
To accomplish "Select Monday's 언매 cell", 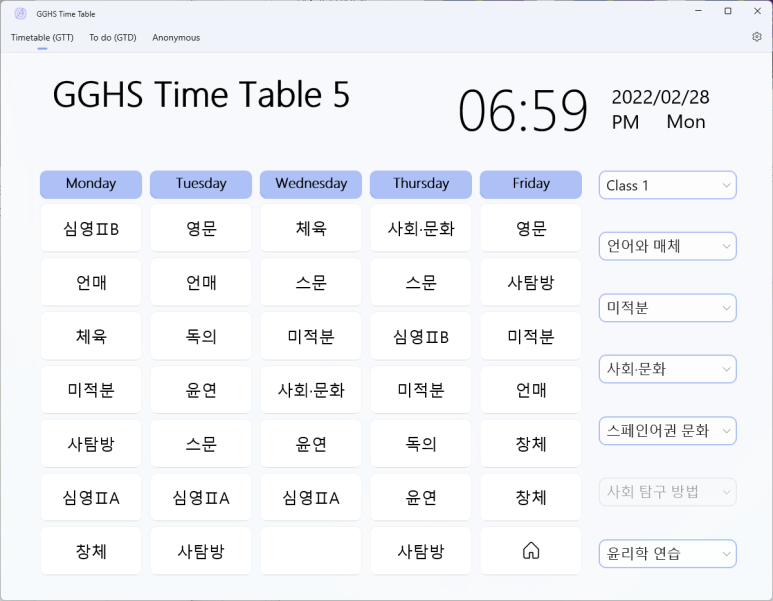I will [91, 282].
